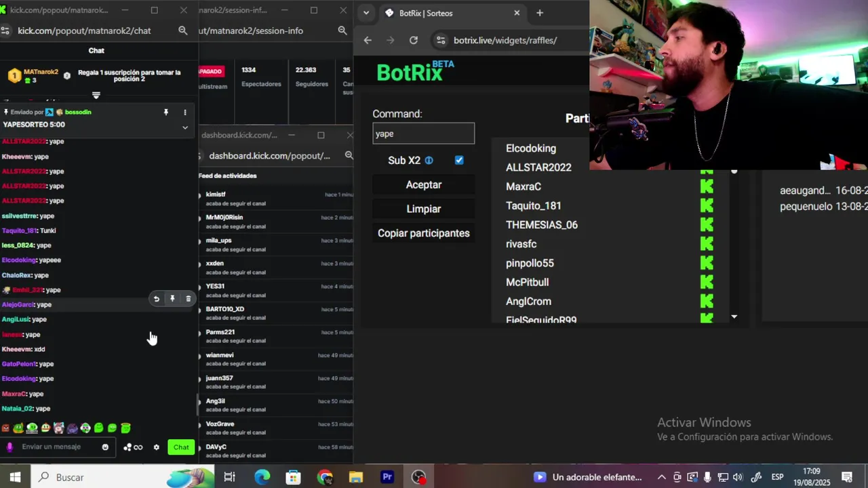This screenshot has width=868, height=488.
Task: Send the message with the green Chat button
Action: [181, 447]
